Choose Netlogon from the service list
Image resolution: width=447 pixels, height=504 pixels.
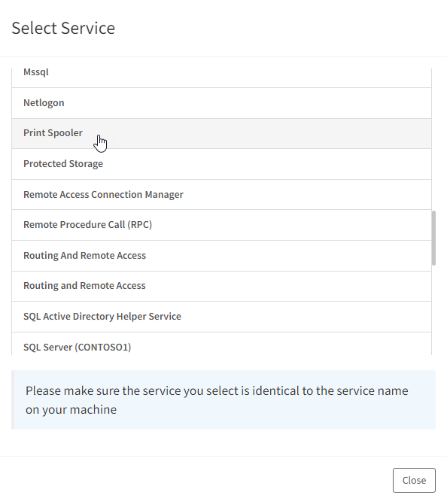(x=221, y=103)
